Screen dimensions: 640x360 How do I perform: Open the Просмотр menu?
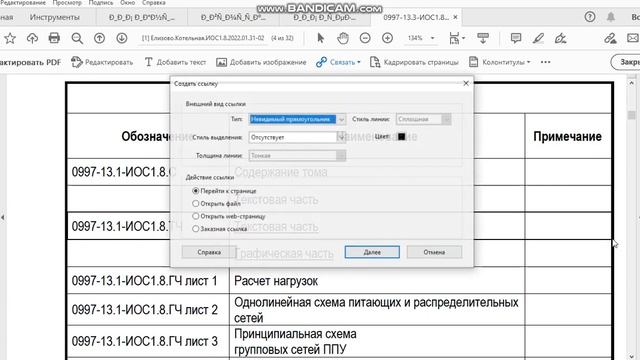click(67, 2)
